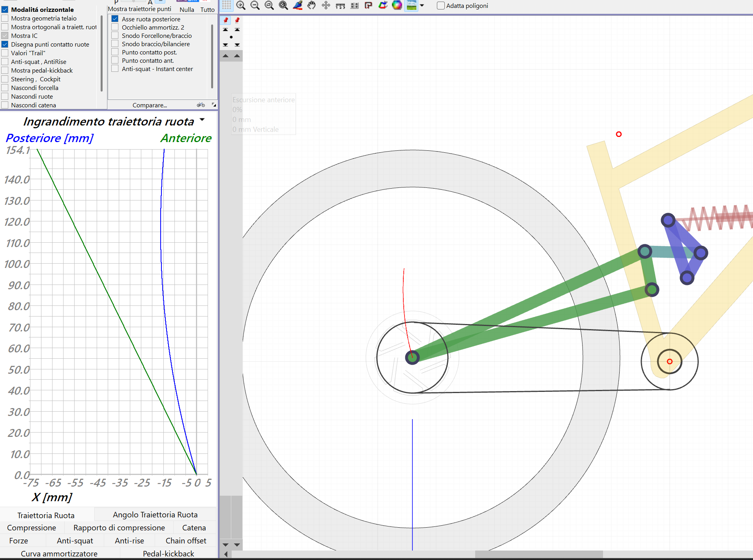Click the small bicycle icon beside Comparare
The image size is (753, 560).
pos(201,105)
